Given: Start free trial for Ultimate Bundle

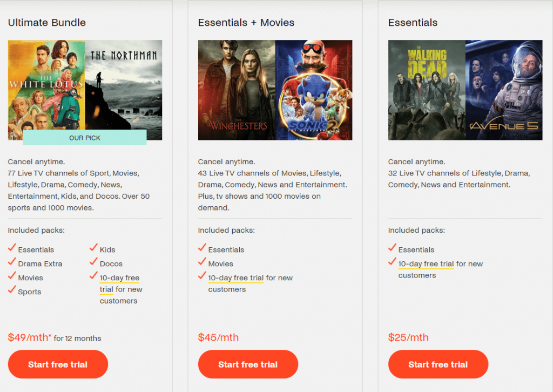Looking at the screenshot, I should coord(58,364).
